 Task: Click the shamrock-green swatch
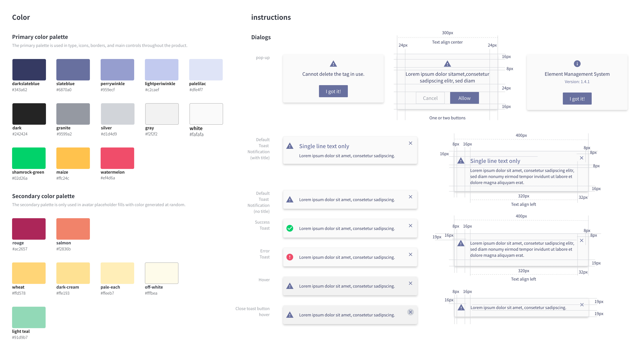(x=29, y=158)
